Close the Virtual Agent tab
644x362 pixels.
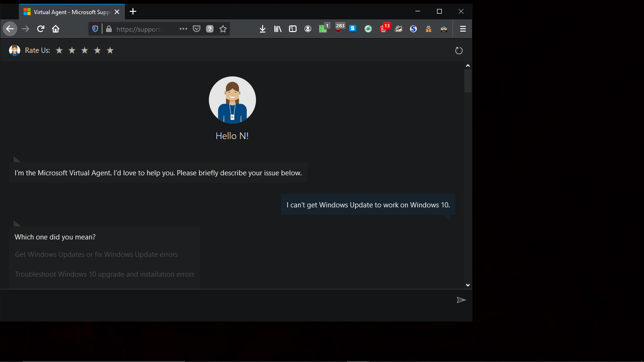pos(117,12)
